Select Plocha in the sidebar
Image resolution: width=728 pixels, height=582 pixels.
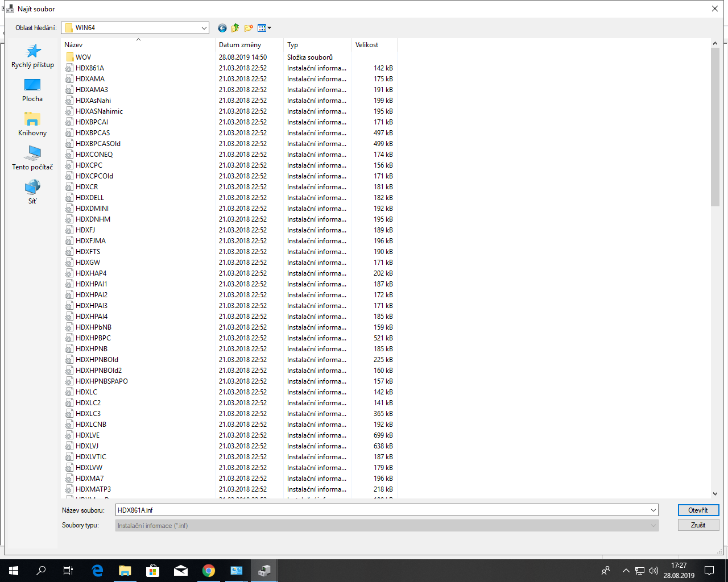click(32, 90)
